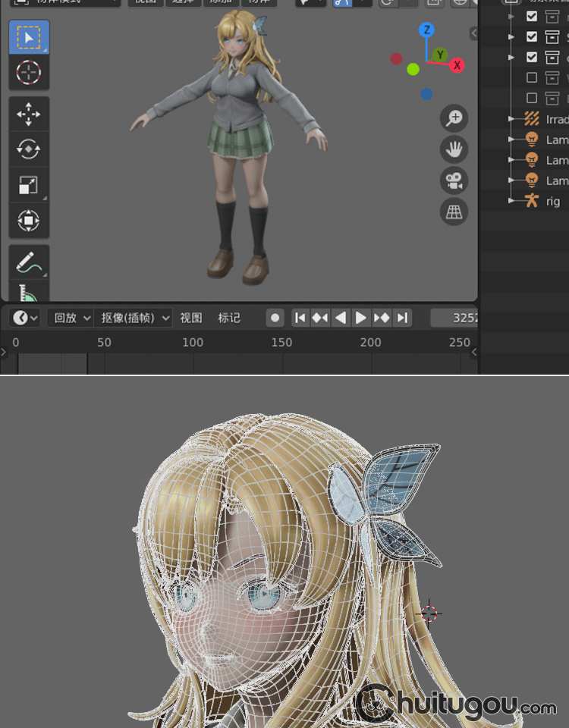Toggle auto keying record button
This screenshot has height=728, width=569.
point(275,318)
